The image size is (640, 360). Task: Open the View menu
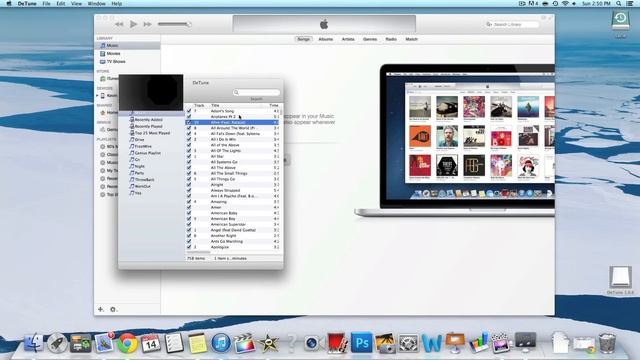click(76, 3)
